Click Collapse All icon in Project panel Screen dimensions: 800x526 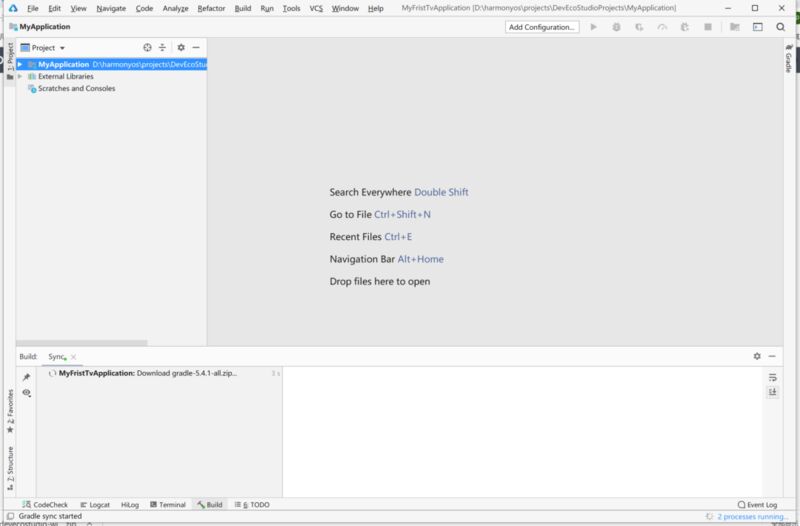coord(162,47)
